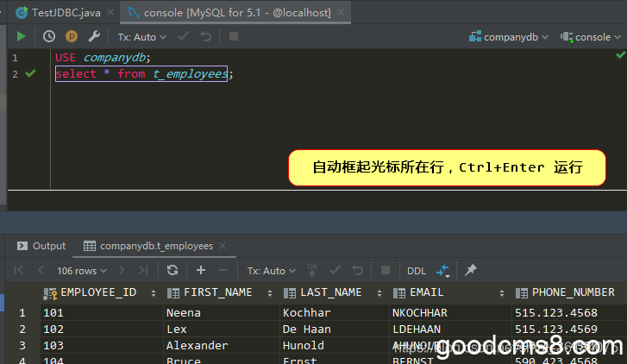Screen dimensions: 627x364
Task: Open companydb schema selector dropdown
Action: 508,37
